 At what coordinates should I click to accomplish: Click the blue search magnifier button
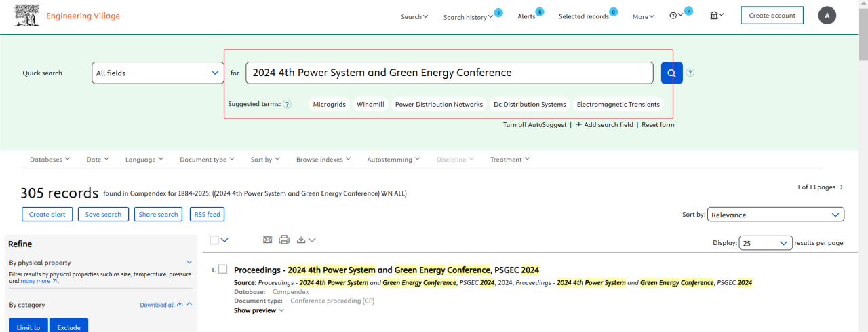click(x=672, y=73)
